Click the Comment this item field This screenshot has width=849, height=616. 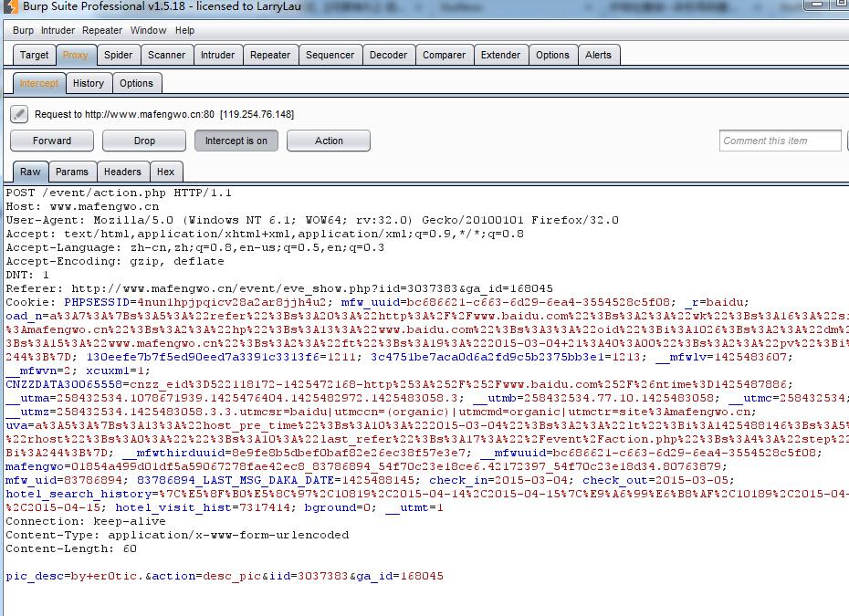(781, 141)
